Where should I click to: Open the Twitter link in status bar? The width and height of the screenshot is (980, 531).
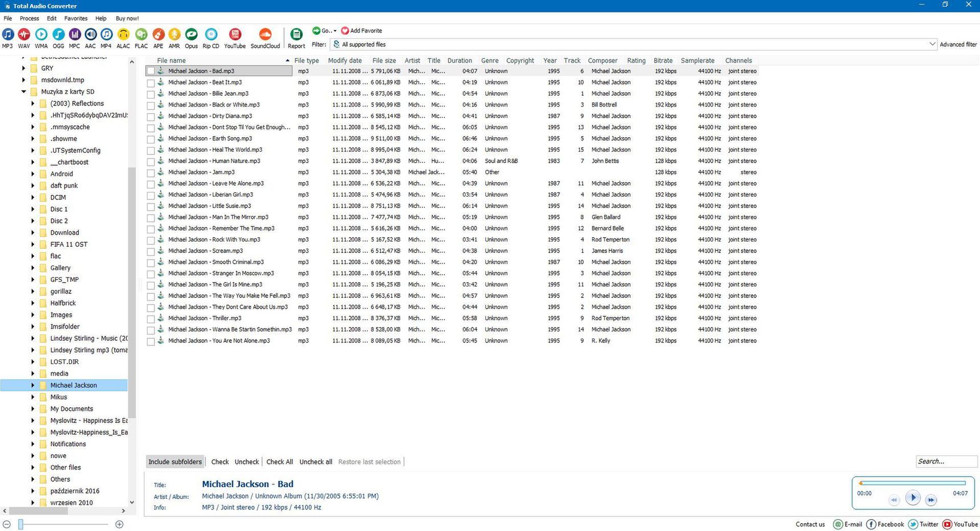pyautogui.click(x=923, y=524)
